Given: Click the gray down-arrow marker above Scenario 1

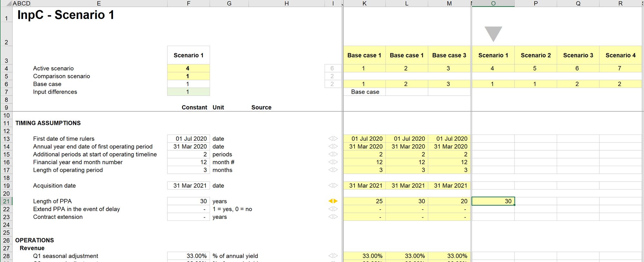Looking at the screenshot, I should tap(493, 34).
